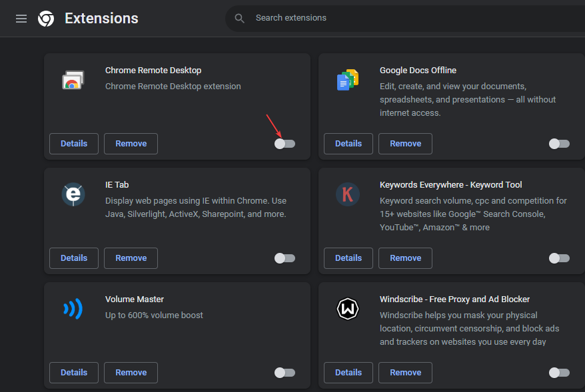Click the search magnifier icon
The width and height of the screenshot is (585, 392).
[x=240, y=18]
